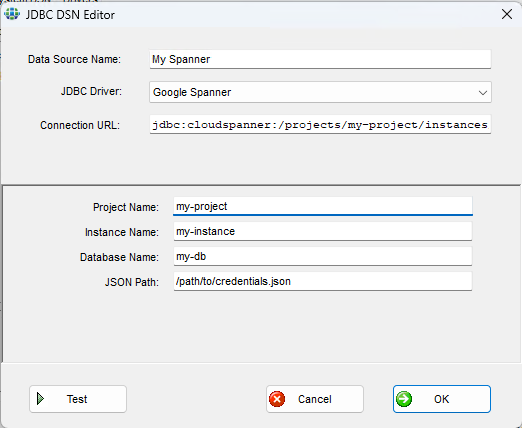
Task: Click the JDBC DSN Editor title text
Action: pyautogui.click(x=70, y=15)
